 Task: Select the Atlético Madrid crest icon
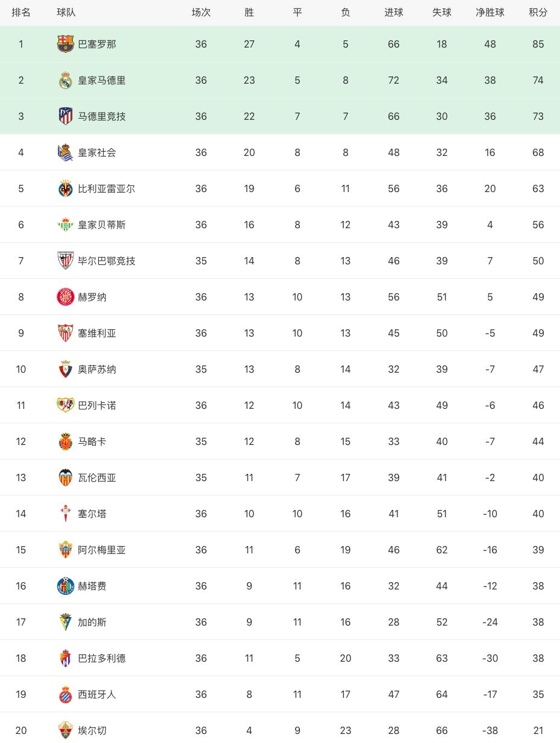[66, 116]
